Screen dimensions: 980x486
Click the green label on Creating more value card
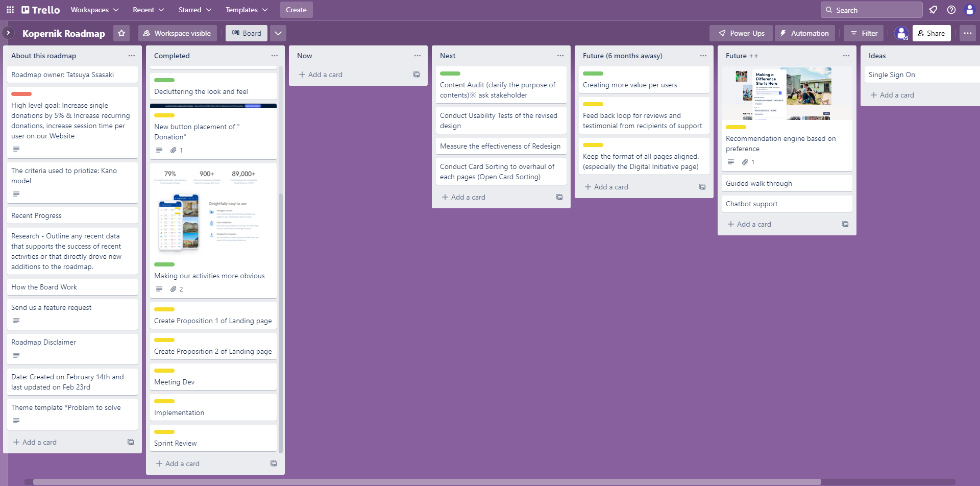point(593,73)
